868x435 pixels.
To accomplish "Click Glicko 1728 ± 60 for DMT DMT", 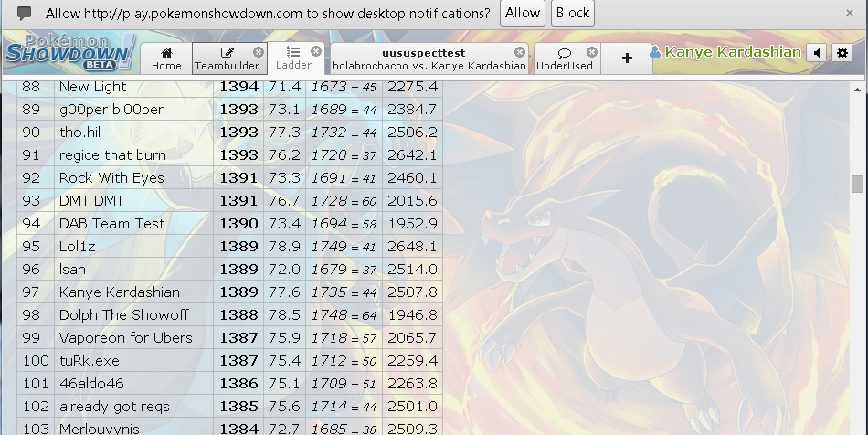I will (x=344, y=201).
